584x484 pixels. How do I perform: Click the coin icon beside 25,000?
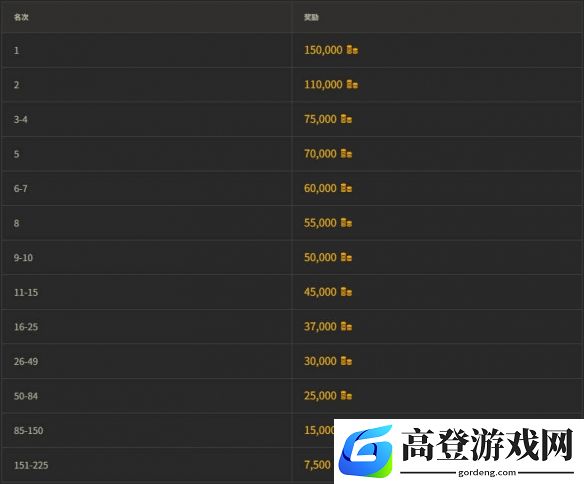(346, 395)
